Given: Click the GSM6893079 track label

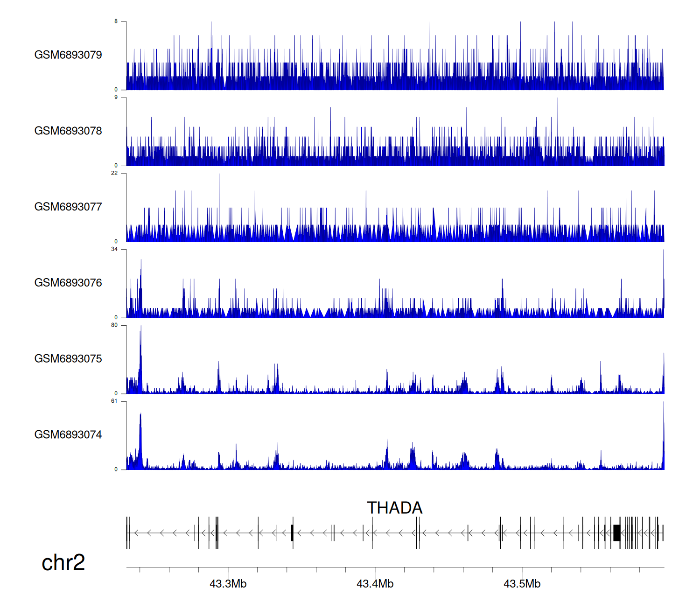Looking at the screenshot, I should point(68,55).
